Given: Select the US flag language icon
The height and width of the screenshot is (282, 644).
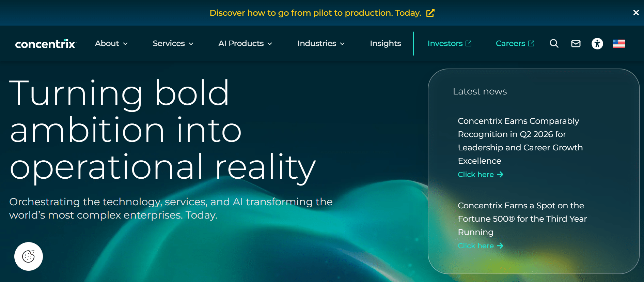Looking at the screenshot, I should pos(619,44).
